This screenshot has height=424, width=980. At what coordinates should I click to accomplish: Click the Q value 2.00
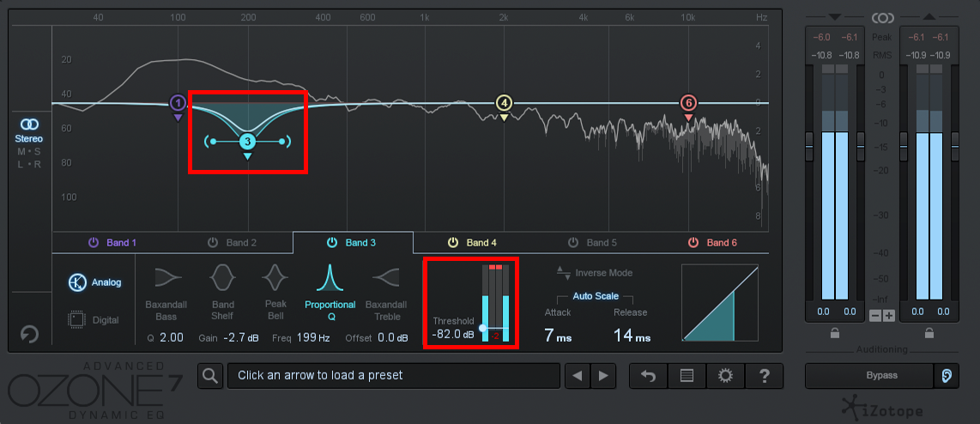(172, 337)
